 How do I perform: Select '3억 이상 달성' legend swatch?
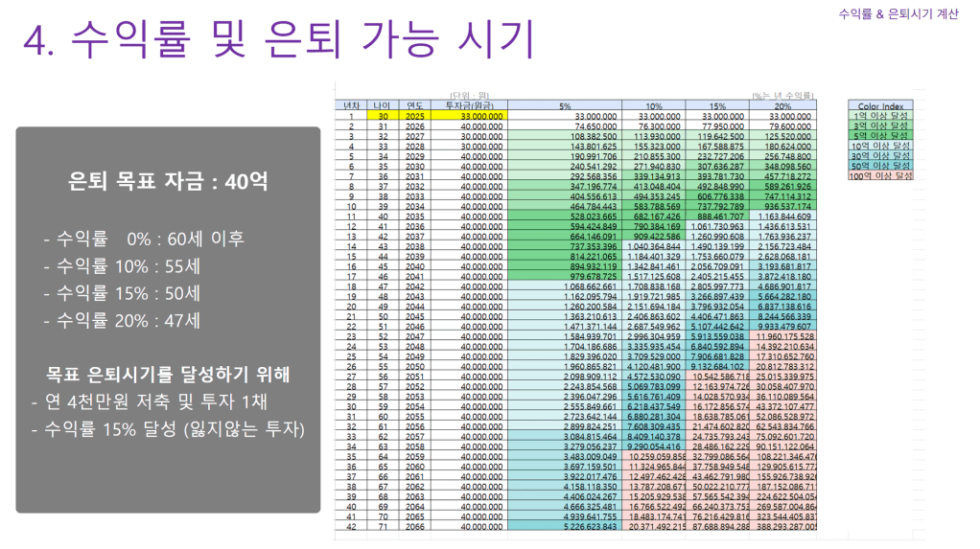click(x=880, y=126)
